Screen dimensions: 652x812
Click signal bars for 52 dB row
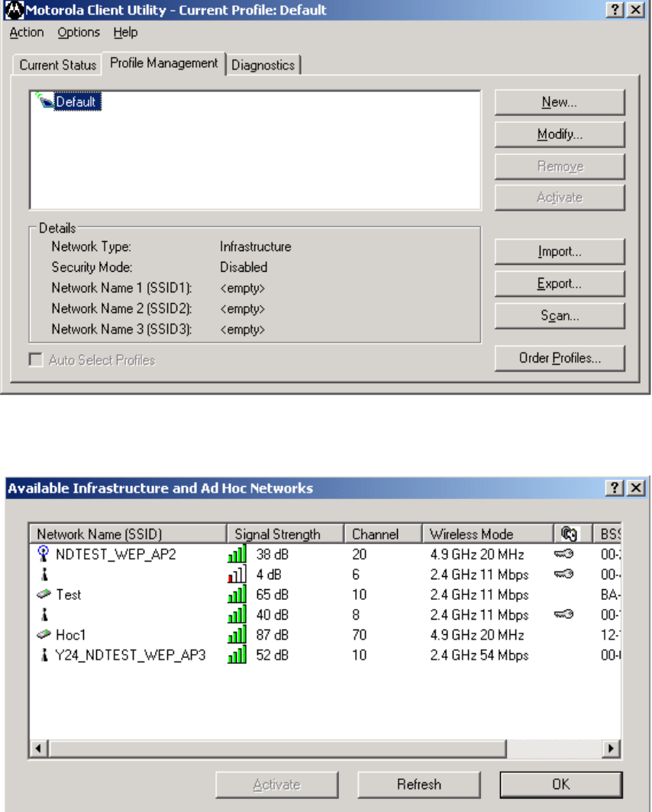(x=237, y=655)
